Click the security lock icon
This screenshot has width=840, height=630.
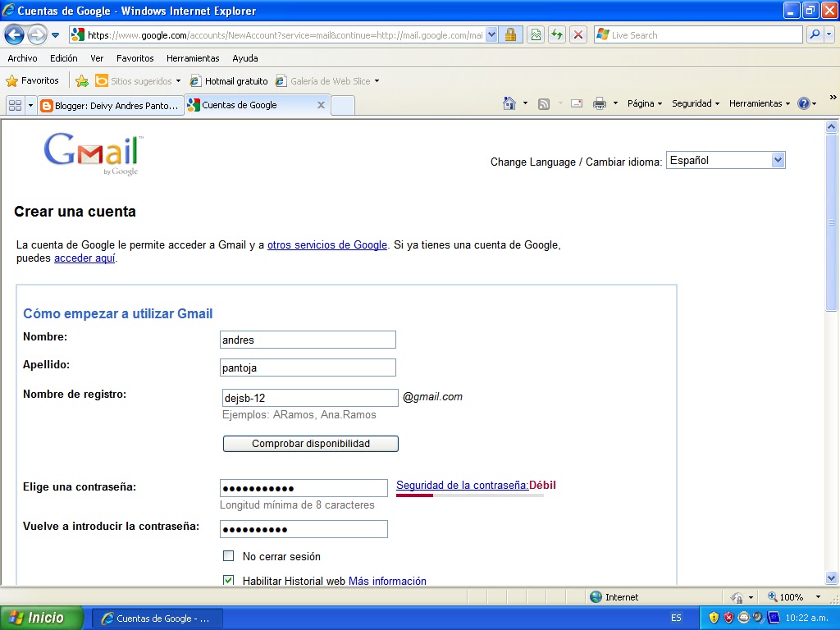tap(510, 35)
